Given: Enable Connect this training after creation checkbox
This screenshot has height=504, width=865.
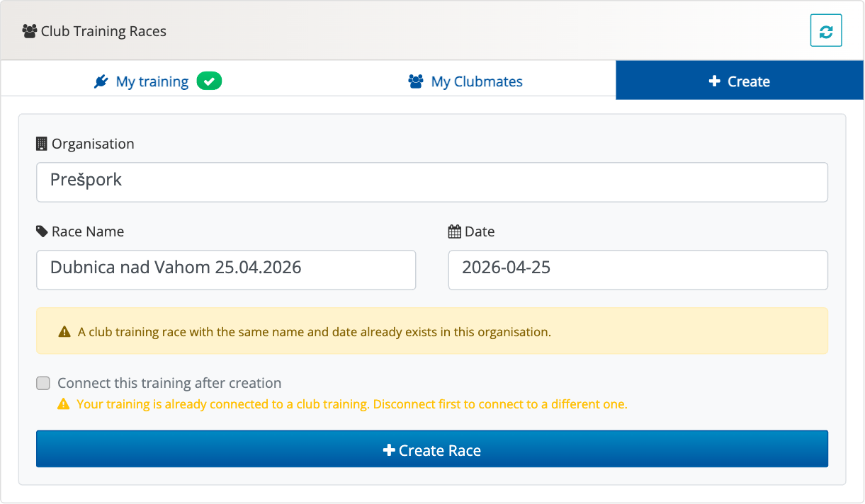Looking at the screenshot, I should pyautogui.click(x=43, y=383).
